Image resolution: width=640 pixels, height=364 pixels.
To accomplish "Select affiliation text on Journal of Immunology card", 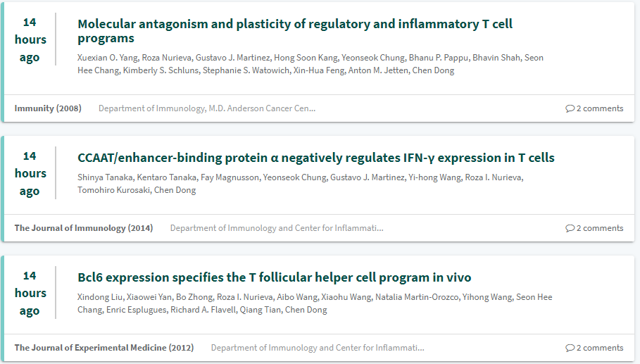I will coord(277,228).
